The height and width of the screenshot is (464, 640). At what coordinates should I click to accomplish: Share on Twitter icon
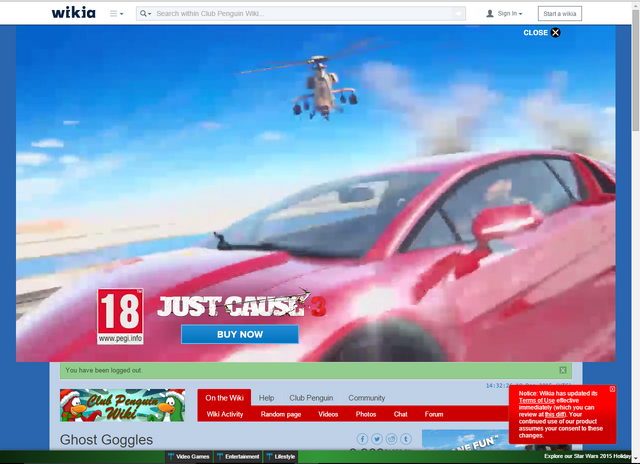[x=377, y=439]
